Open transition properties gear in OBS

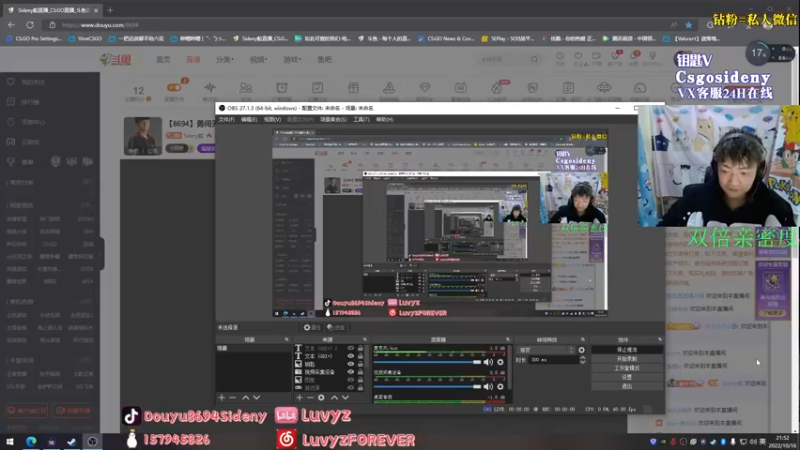[582, 350]
